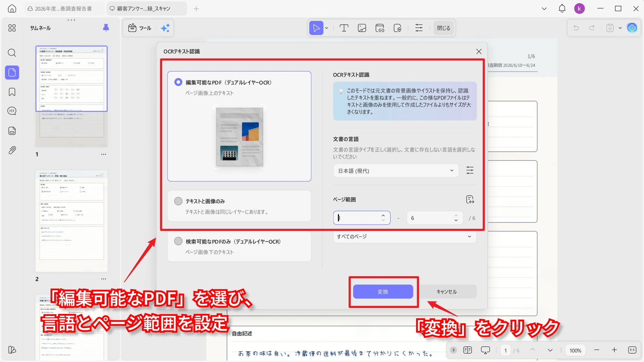Click キャンセル button
This screenshot has height=362, width=644.
click(x=447, y=292)
